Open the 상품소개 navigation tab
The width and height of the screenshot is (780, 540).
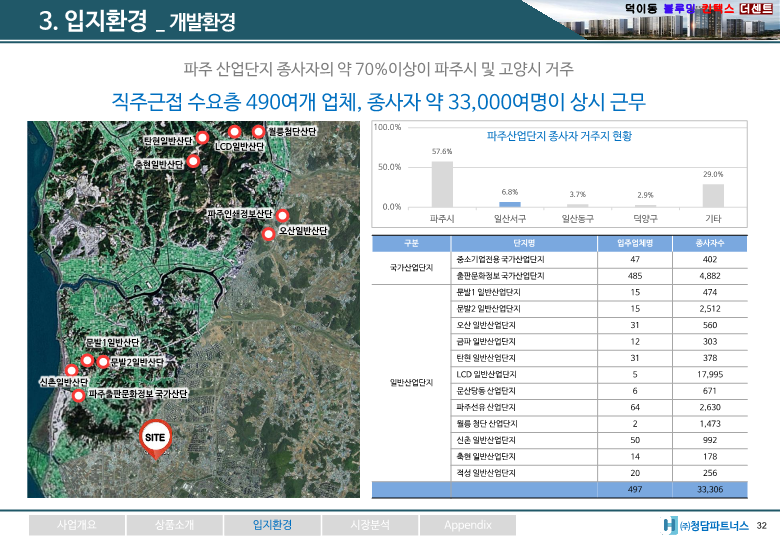(x=175, y=525)
